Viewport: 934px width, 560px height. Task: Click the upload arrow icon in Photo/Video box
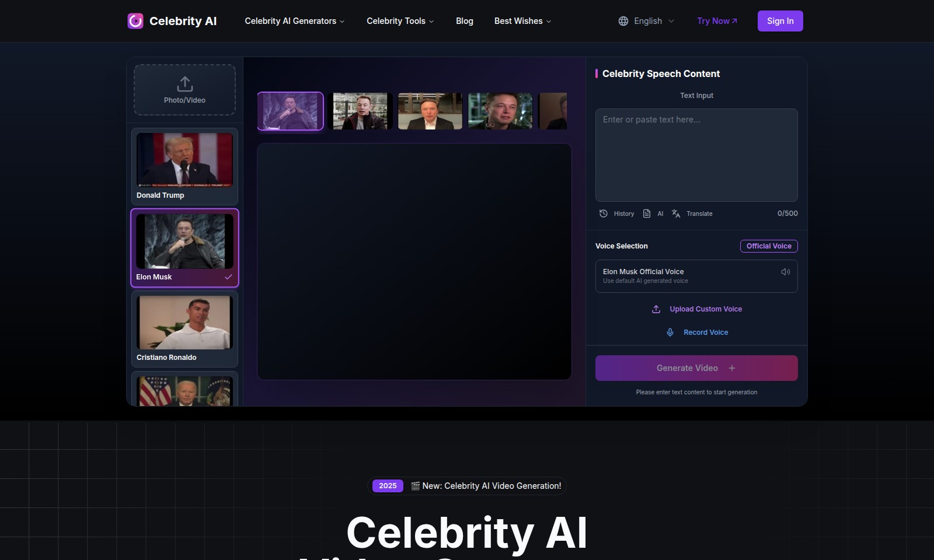pyautogui.click(x=184, y=83)
